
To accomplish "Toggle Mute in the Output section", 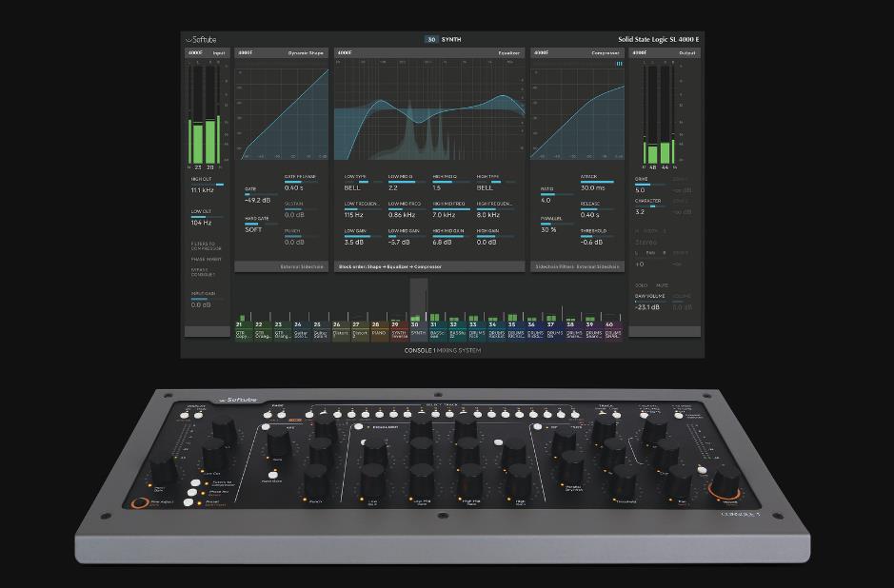I will pos(662,285).
